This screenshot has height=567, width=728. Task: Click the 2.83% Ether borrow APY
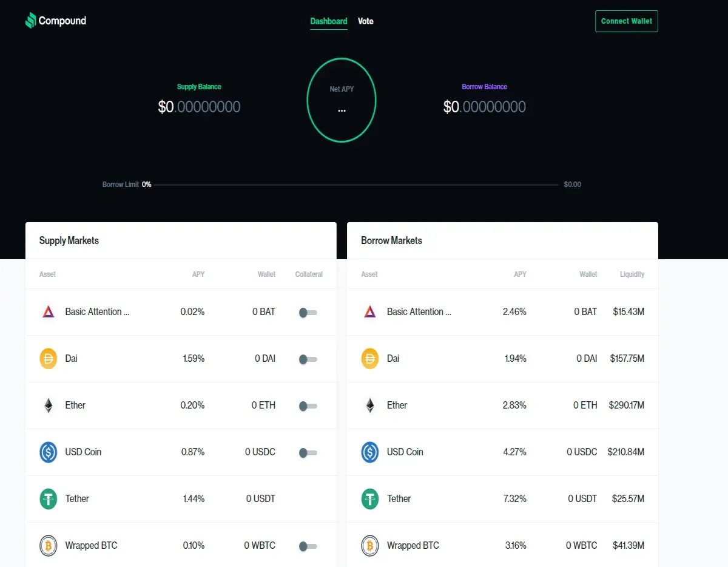point(514,405)
